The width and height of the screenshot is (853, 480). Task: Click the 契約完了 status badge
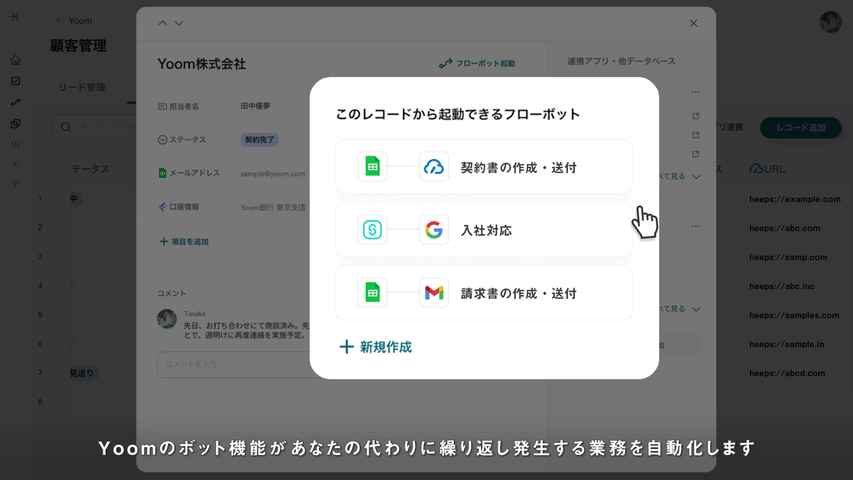click(x=259, y=140)
